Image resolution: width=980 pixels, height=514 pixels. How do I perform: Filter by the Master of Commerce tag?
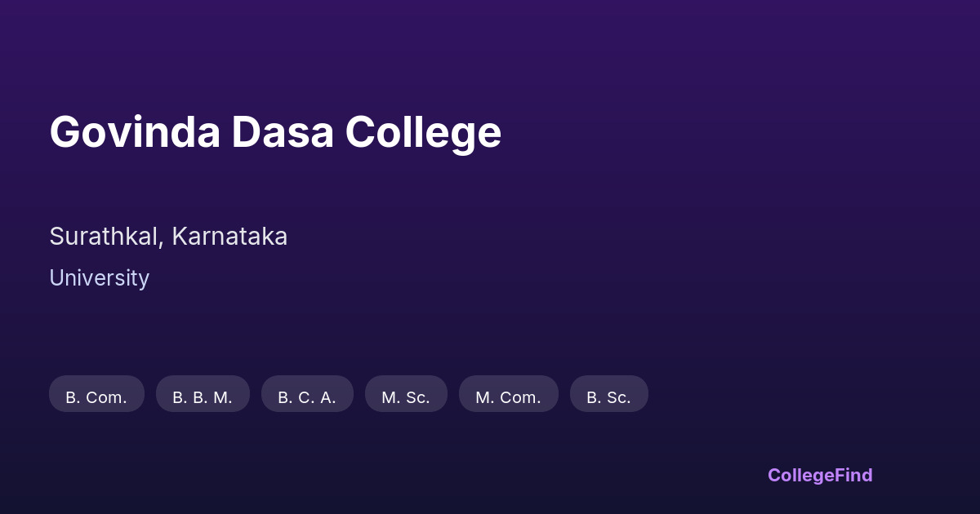[508, 397]
